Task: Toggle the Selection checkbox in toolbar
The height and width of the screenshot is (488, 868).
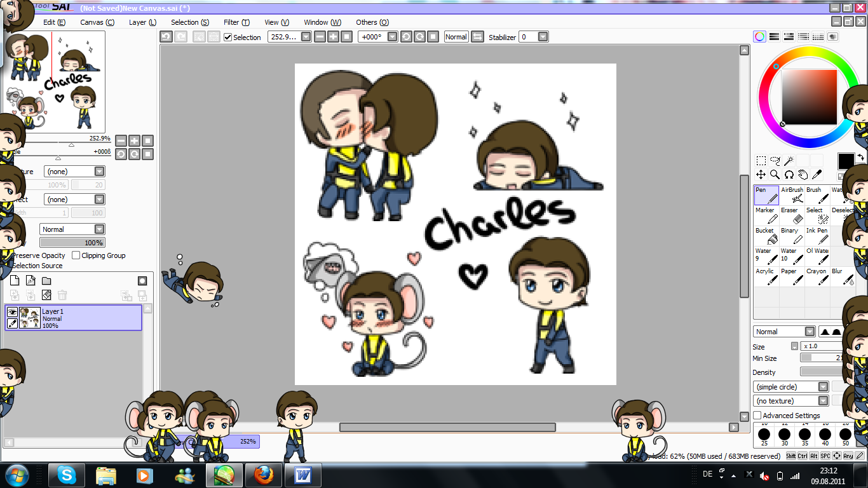Action: point(228,37)
